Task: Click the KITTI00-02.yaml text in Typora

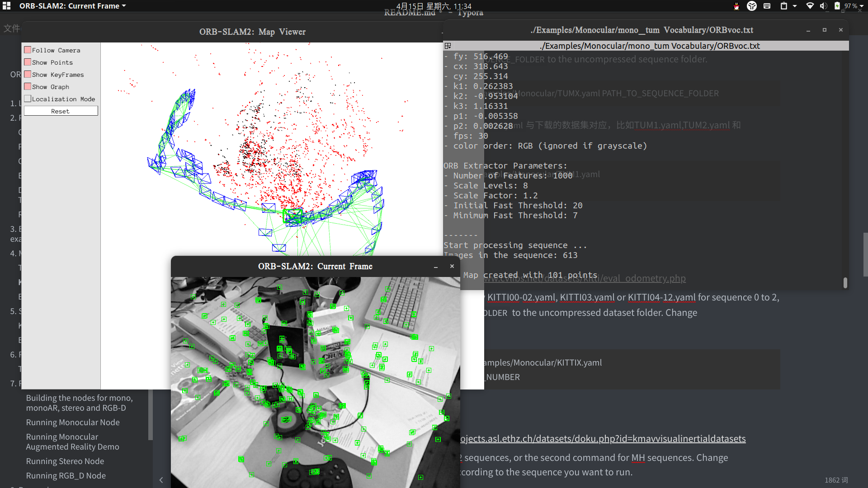Action: click(x=521, y=297)
